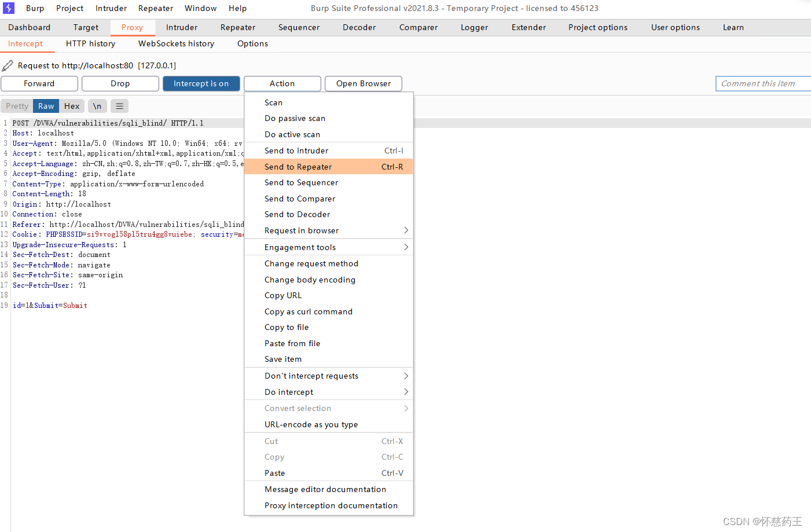Screen dimensions: 811x532
Task: Choose Scan from the context menu
Action: (x=329, y=102)
